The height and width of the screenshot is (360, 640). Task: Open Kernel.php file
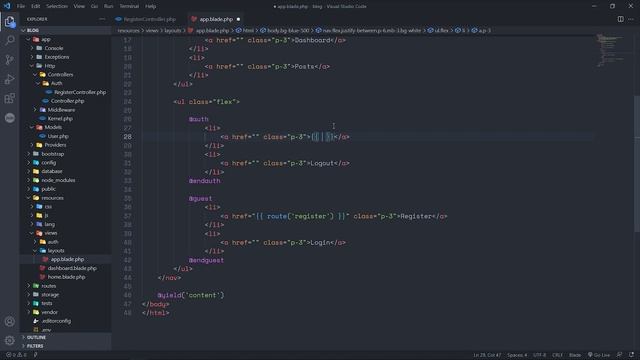pos(65,118)
